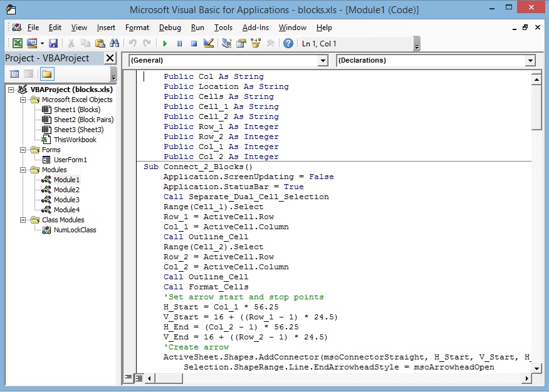Switch to Full Module View button
This screenshot has width=549, height=392.
pyautogui.click(x=139, y=378)
